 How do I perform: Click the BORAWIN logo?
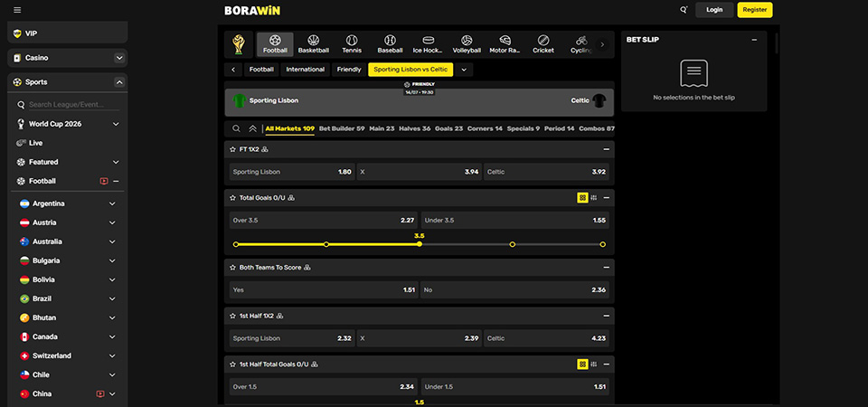click(252, 10)
